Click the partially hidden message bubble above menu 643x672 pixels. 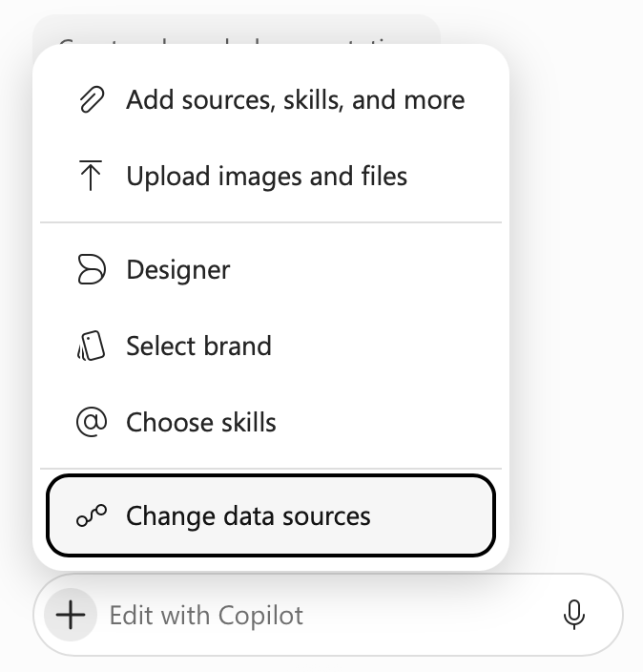pos(237,30)
